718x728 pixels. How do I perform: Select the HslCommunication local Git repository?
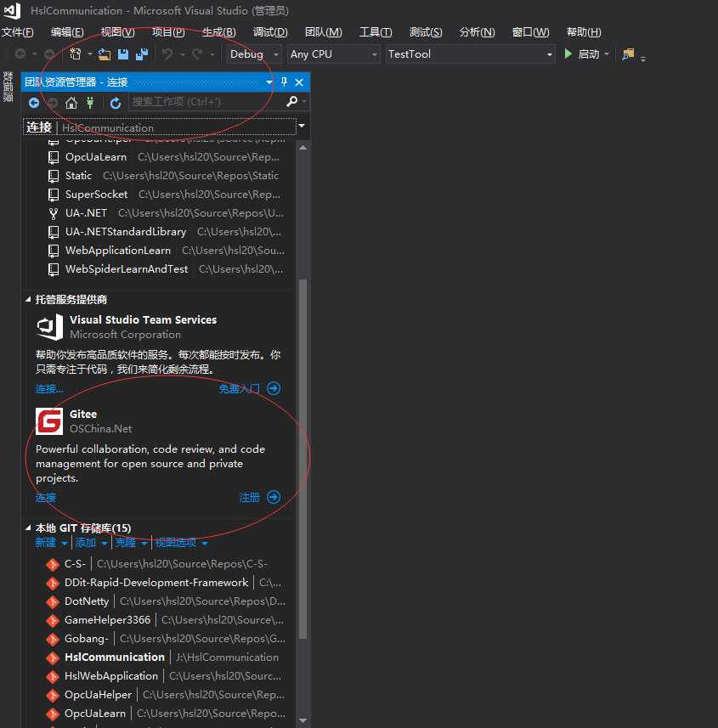(115, 657)
